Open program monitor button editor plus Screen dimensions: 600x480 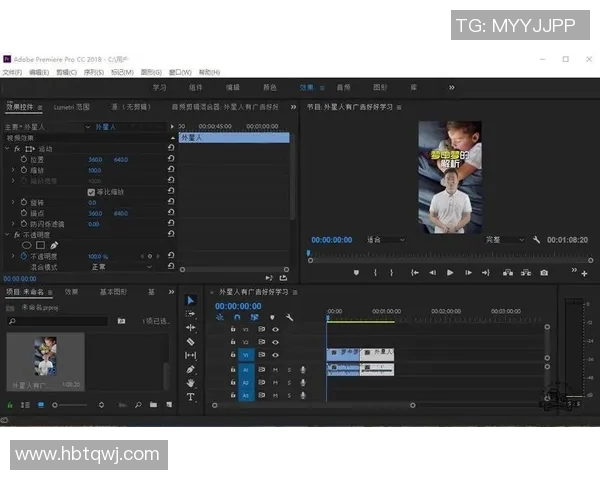[x=584, y=274]
